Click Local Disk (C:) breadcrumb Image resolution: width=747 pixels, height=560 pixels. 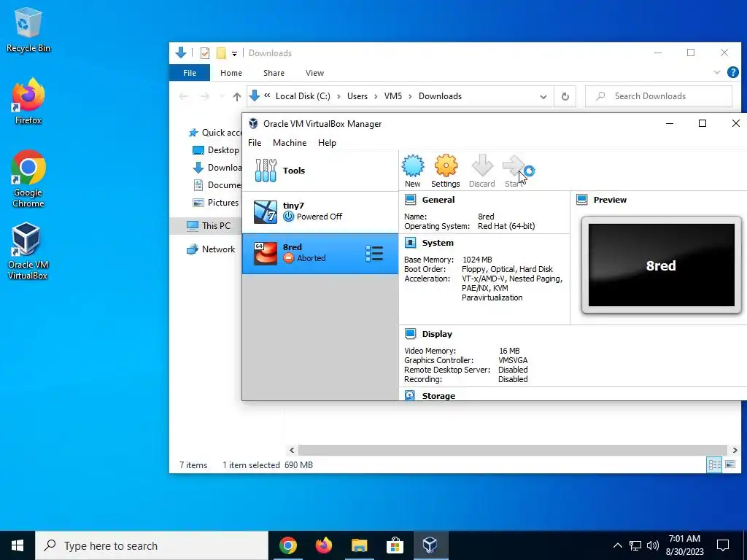pos(303,96)
